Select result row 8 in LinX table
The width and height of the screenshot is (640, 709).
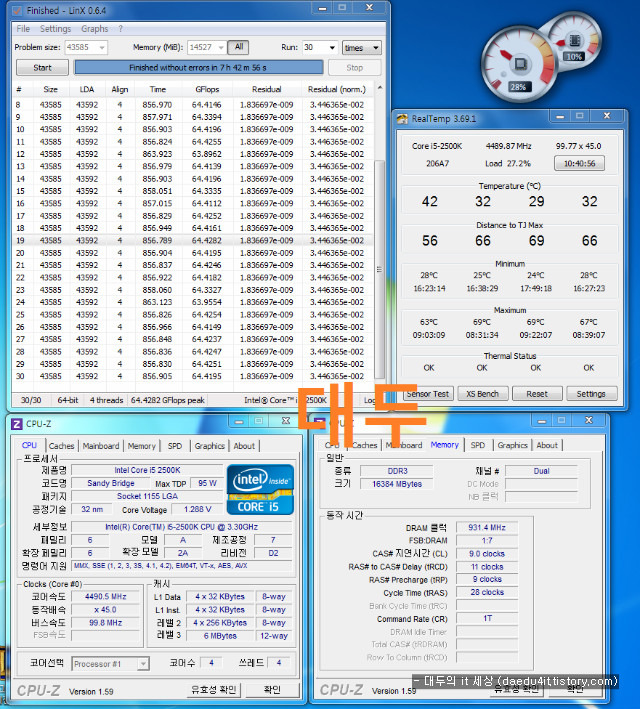point(194,104)
